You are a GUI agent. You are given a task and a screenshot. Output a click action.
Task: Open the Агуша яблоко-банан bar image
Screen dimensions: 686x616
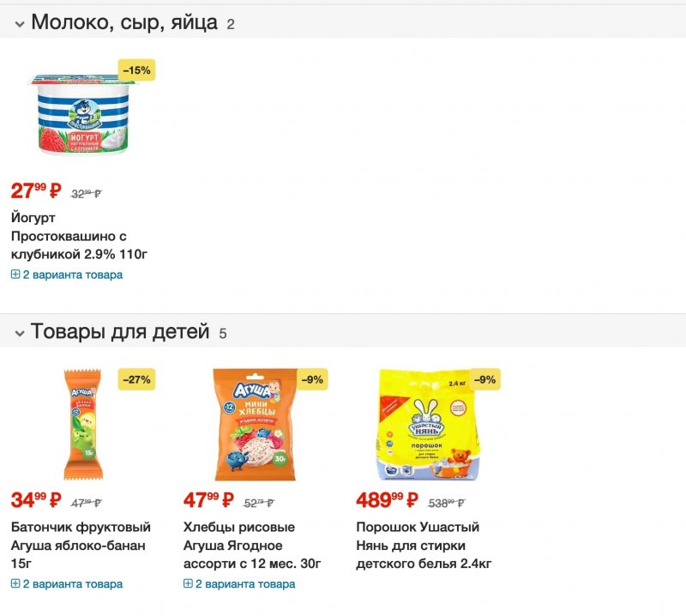[82, 425]
